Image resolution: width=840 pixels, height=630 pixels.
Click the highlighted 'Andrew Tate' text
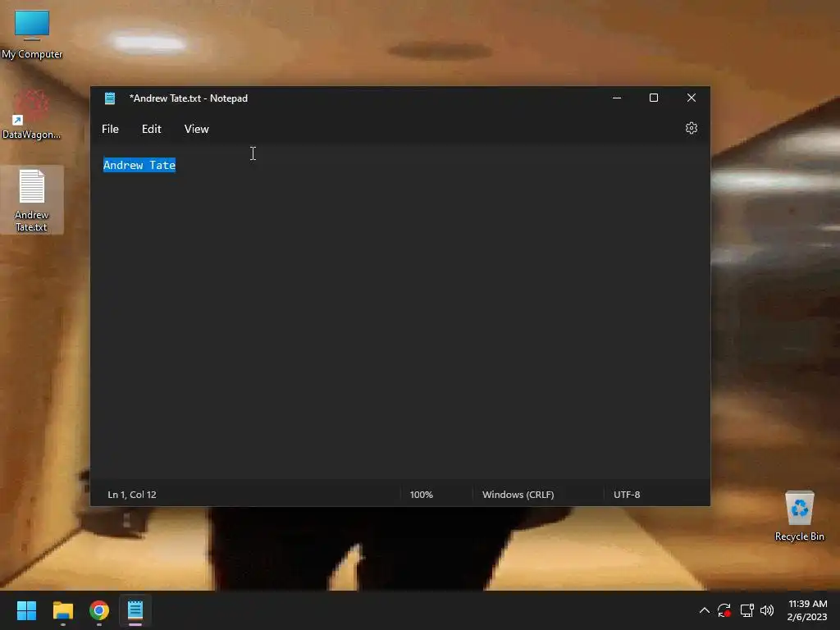coord(139,165)
